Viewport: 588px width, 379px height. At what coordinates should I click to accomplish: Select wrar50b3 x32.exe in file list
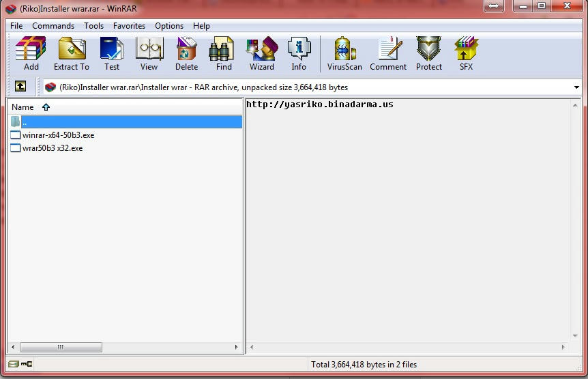click(52, 148)
